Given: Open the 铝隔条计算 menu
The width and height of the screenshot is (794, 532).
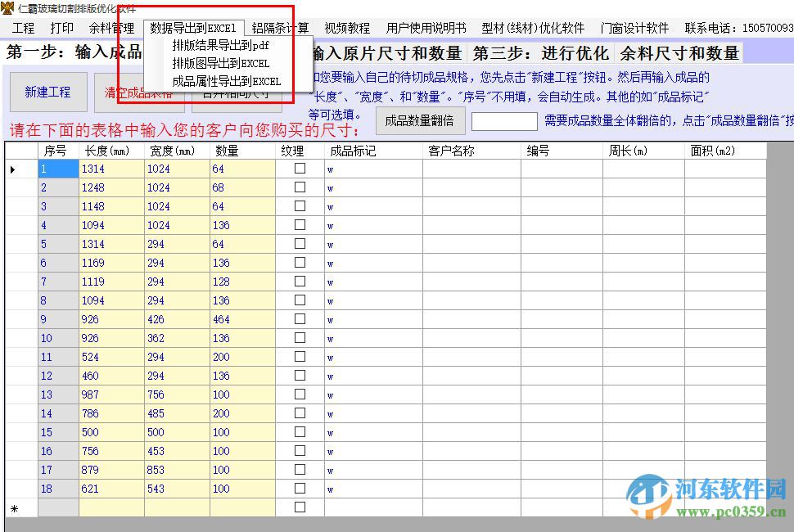Looking at the screenshot, I should [x=279, y=27].
